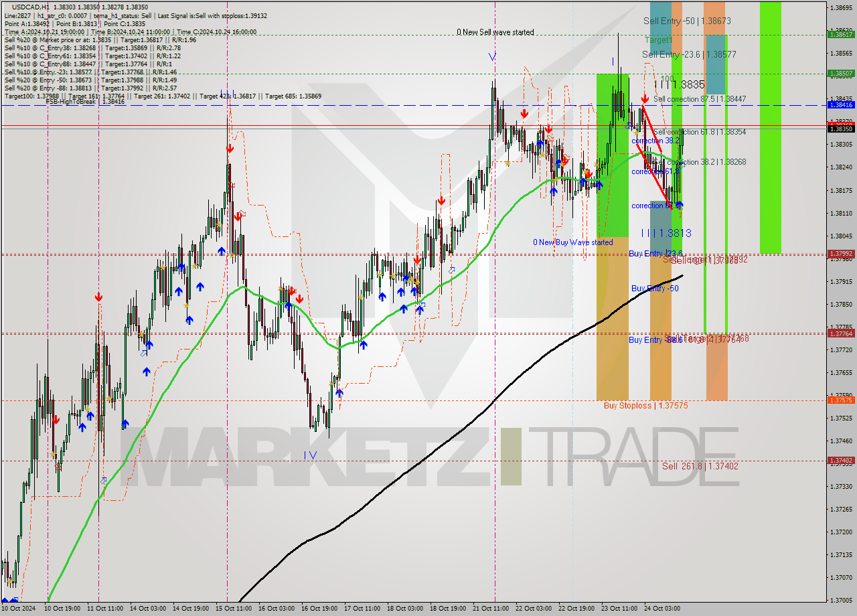Image resolution: width=857 pixels, height=616 pixels.
Task: Click the green 'Target1' label
Action: [658, 40]
